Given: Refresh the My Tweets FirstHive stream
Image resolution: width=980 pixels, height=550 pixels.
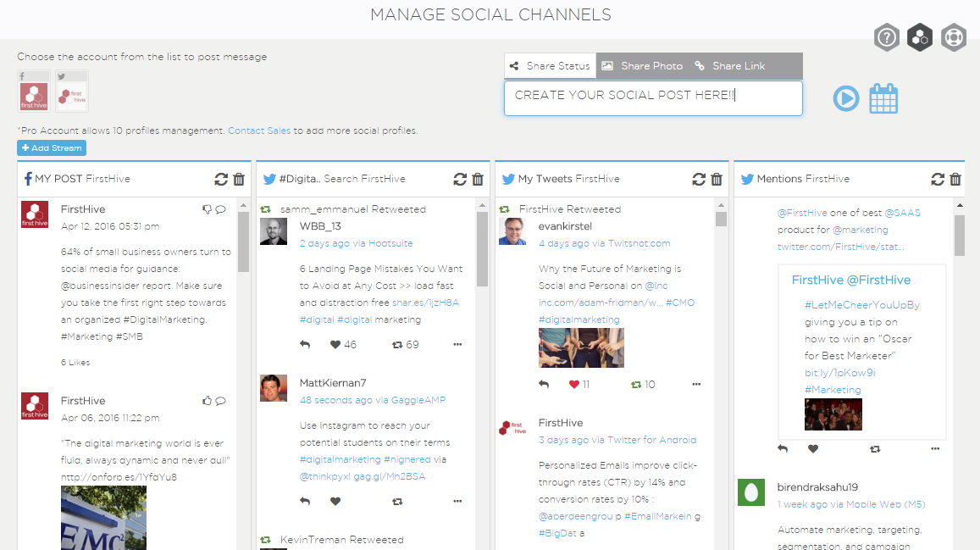Looking at the screenshot, I should coord(699,179).
